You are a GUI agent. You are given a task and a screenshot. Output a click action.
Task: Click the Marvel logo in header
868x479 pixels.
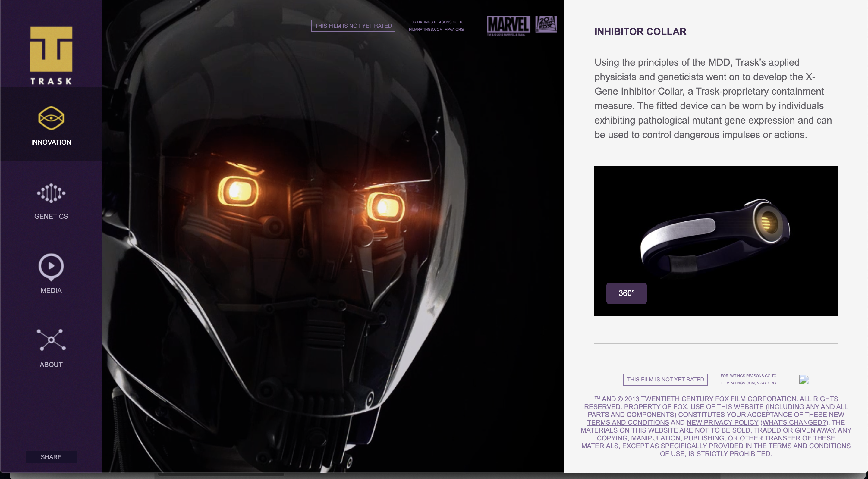[508, 25]
